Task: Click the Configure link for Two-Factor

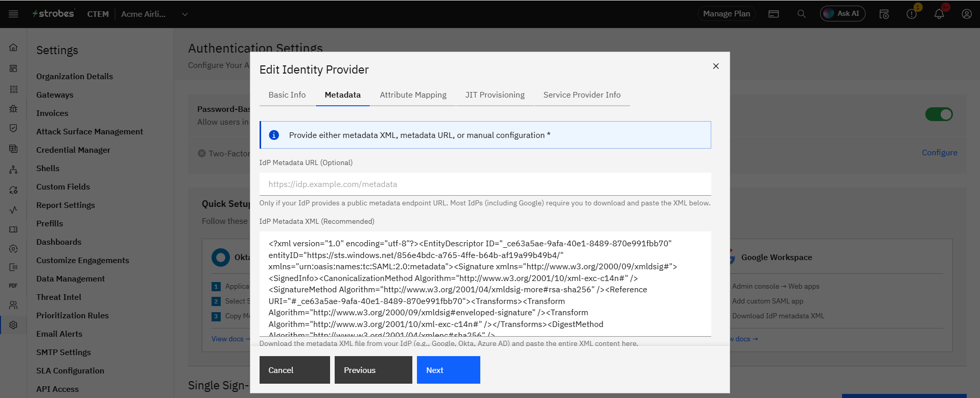Action: (940, 152)
